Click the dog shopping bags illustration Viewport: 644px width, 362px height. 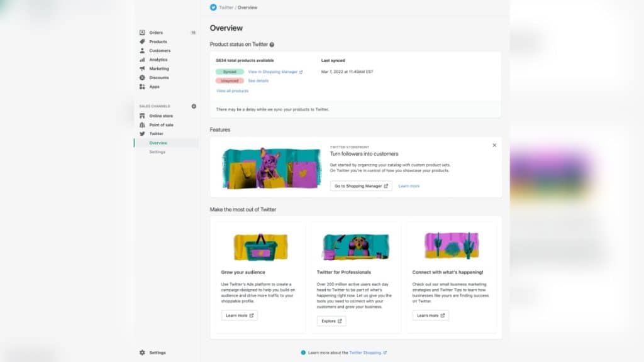272,168
